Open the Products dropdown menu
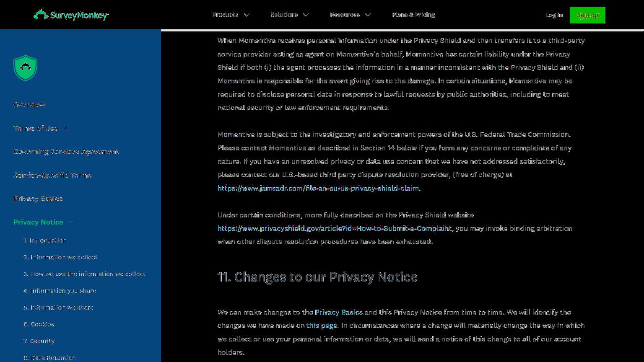This screenshot has height=362, width=644. pos(231,15)
